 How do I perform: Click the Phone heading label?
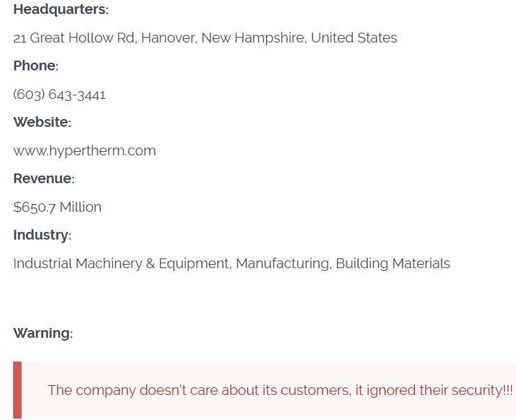tap(36, 65)
